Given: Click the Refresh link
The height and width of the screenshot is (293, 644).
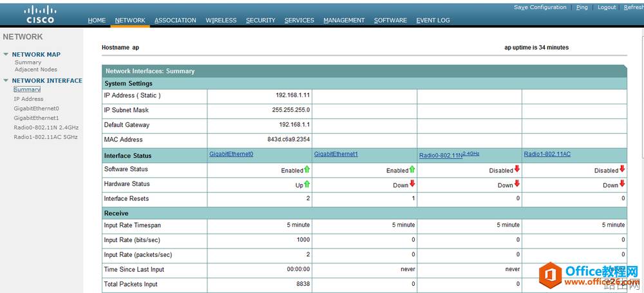Looking at the screenshot, I should click(x=634, y=7).
